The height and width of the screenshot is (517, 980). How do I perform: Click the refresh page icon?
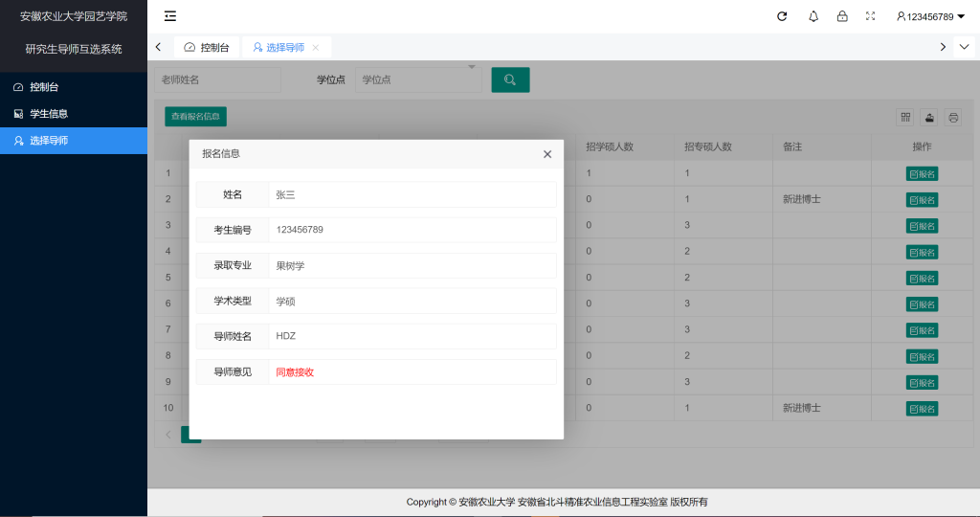(x=782, y=16)
